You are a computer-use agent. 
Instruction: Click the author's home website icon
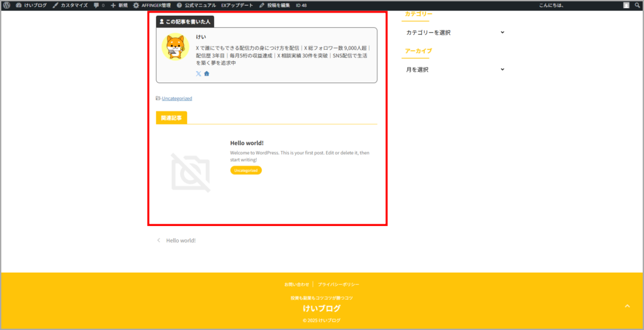(206, 74)
